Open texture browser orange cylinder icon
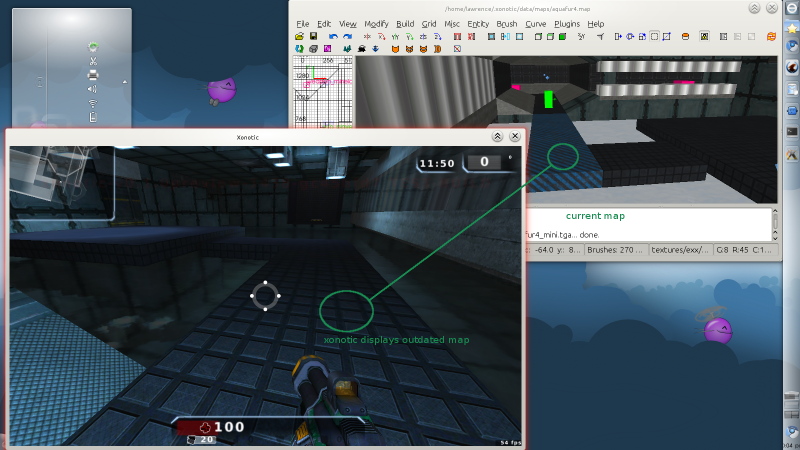This screenshot has width=800, height=450. click(x=685, y=37)
